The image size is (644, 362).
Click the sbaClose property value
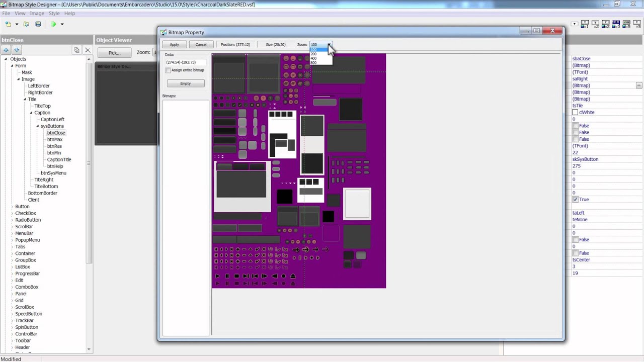(582, 59)
